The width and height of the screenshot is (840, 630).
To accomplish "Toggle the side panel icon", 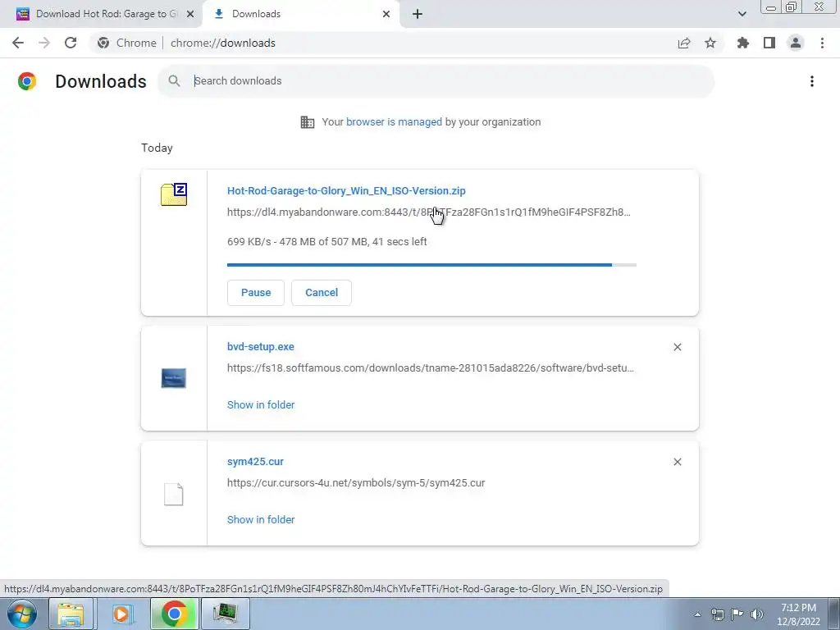I will click(x=769, y=43).
